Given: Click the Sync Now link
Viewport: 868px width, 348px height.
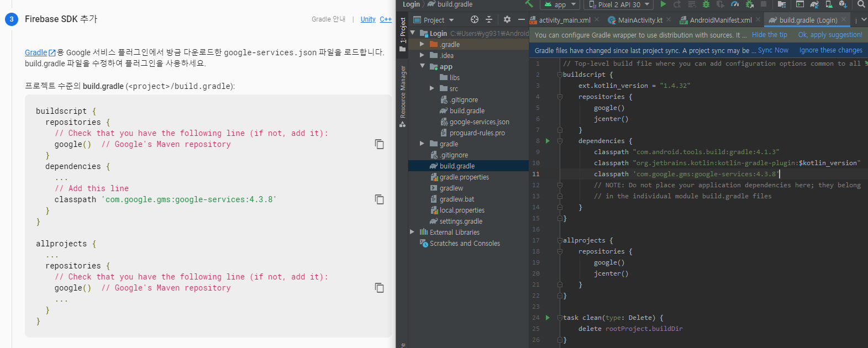Looking at the screenshot, I should pyautogui.click(x=773, y=50).
